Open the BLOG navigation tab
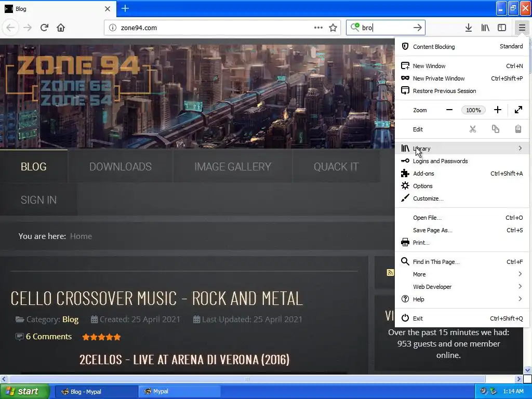 tap(34, 167)
